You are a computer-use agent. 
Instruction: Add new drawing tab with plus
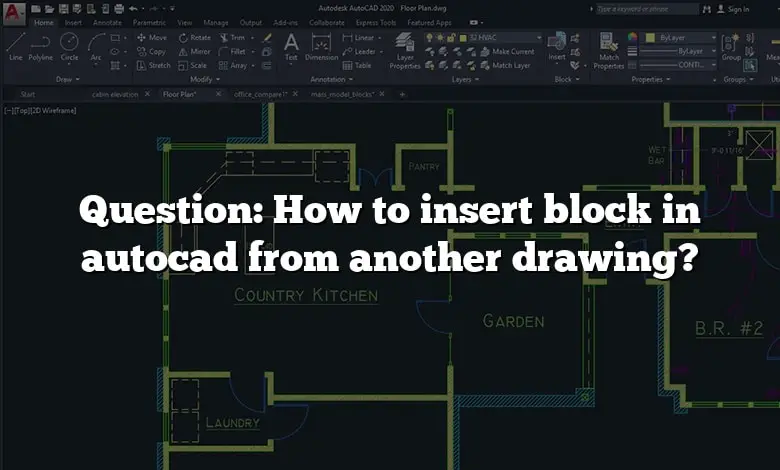pos(402,94)
